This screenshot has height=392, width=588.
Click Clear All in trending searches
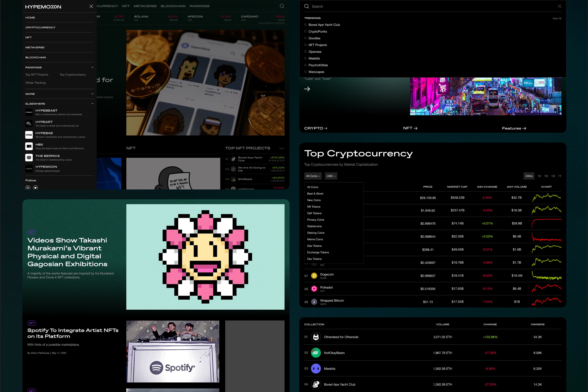[x=557, y=19]
